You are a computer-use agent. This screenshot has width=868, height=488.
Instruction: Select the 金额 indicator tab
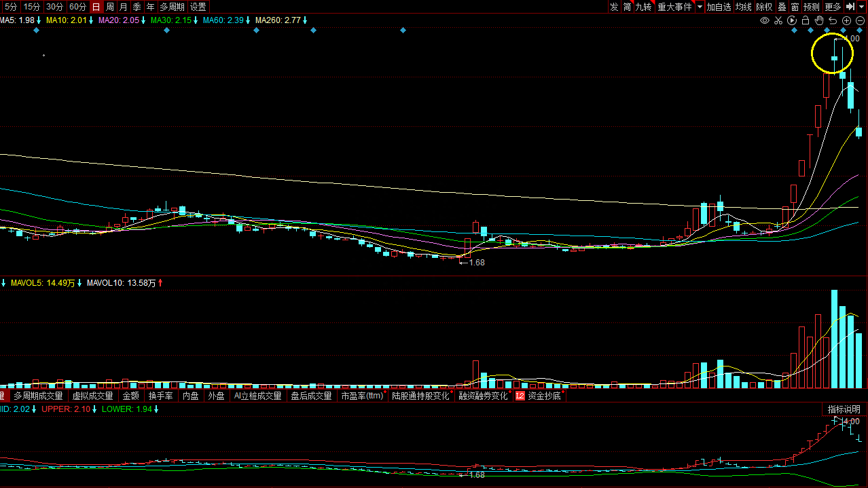point(131,396)
